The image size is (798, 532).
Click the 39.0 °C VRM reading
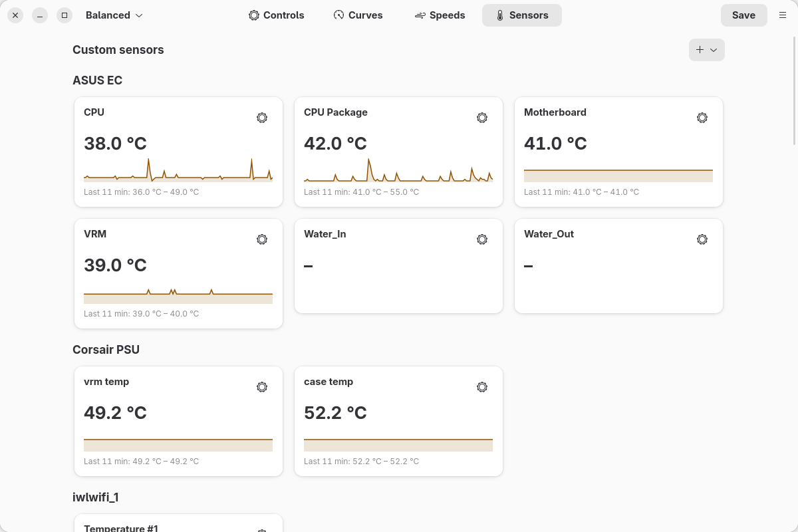(x=115, y=265)
